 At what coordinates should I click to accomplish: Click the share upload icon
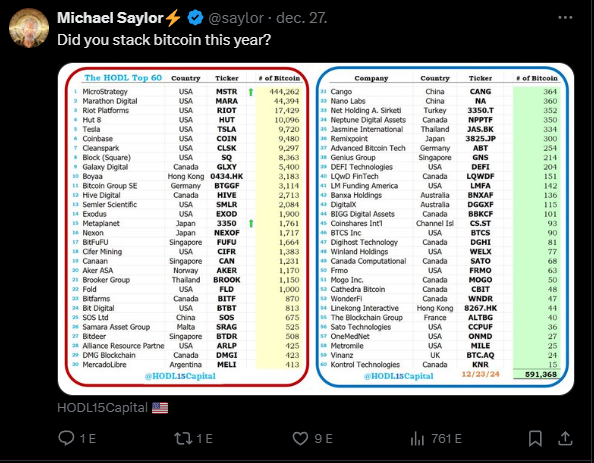pyautogui.click(x=565, y=438)
